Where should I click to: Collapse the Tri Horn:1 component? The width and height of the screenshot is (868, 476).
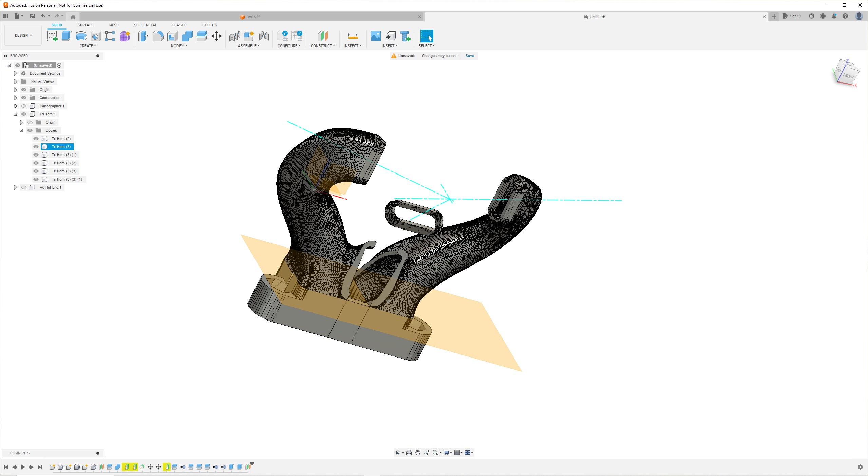click(x=15, y=114)
